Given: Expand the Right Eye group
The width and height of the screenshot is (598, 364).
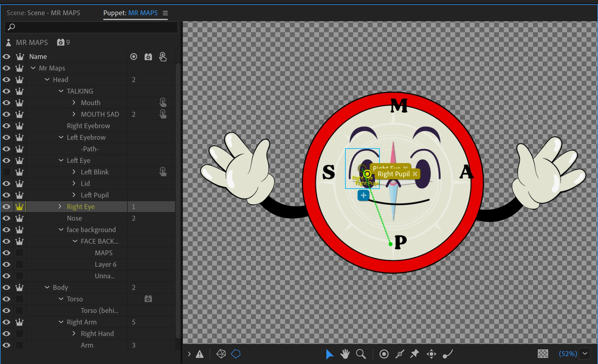Looking at the screenshot, I should 60,207.
